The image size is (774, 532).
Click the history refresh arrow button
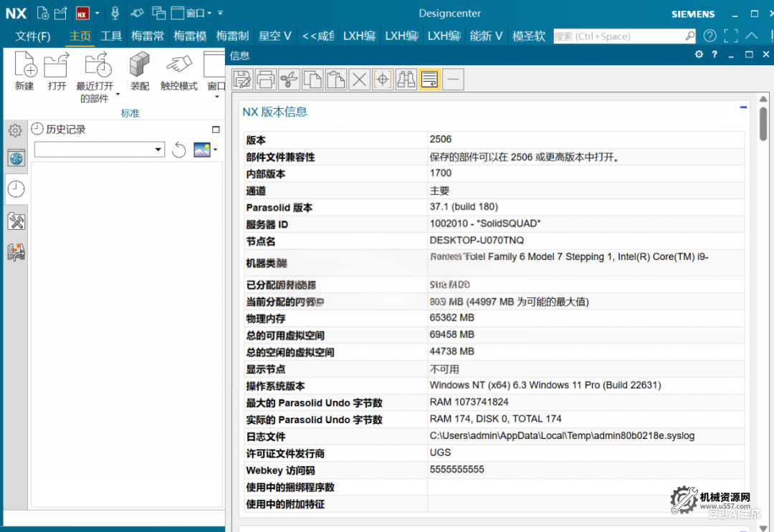tap(179, 150)
